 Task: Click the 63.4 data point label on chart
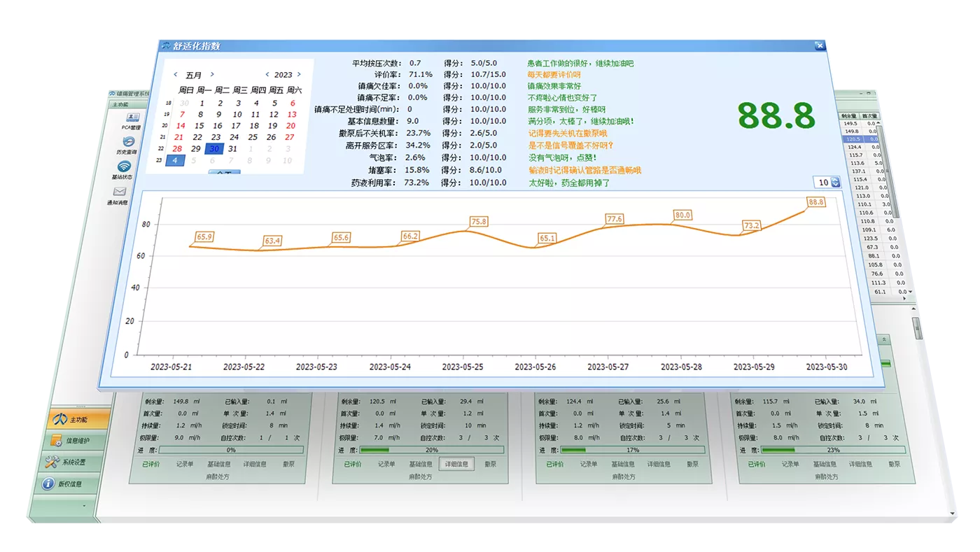(x=273, y=241)
